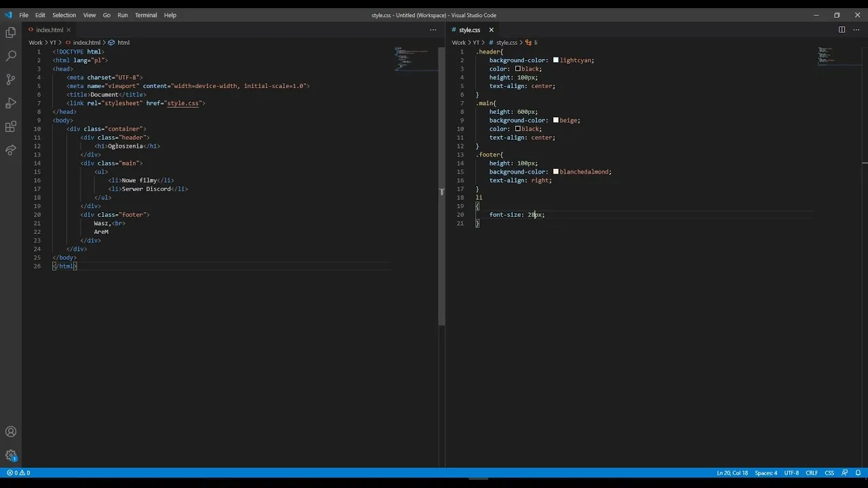Open More Actions for style.css editor group

854,30
